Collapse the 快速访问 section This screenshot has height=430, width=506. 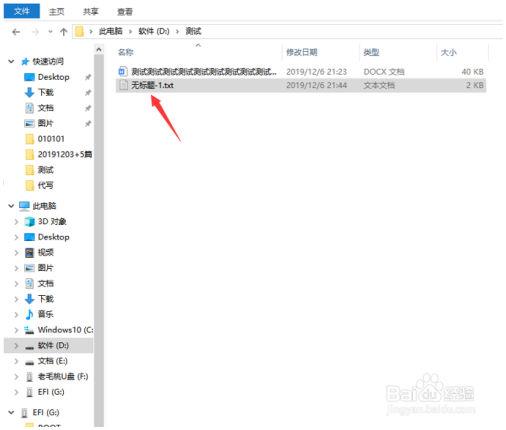[11, 61]
